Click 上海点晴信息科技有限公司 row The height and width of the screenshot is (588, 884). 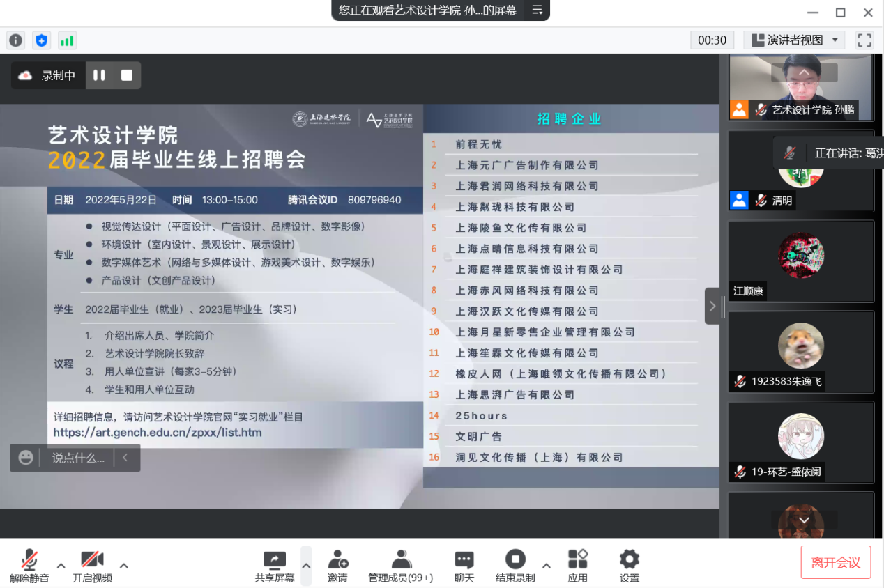point(527,249)
